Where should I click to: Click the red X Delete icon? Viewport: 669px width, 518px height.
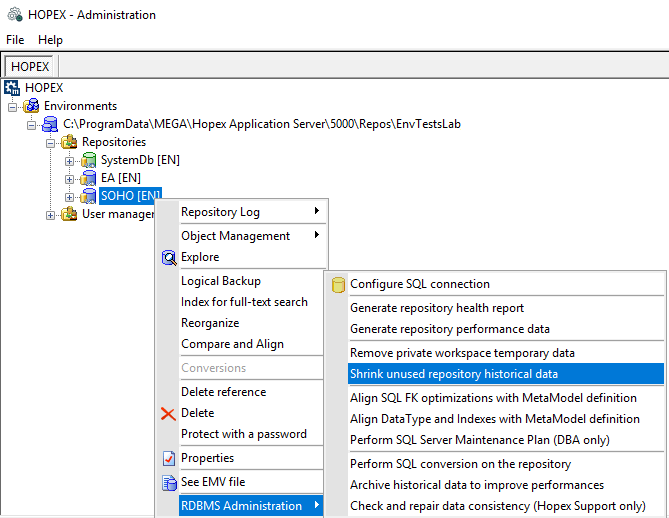[x=169, y=413]
